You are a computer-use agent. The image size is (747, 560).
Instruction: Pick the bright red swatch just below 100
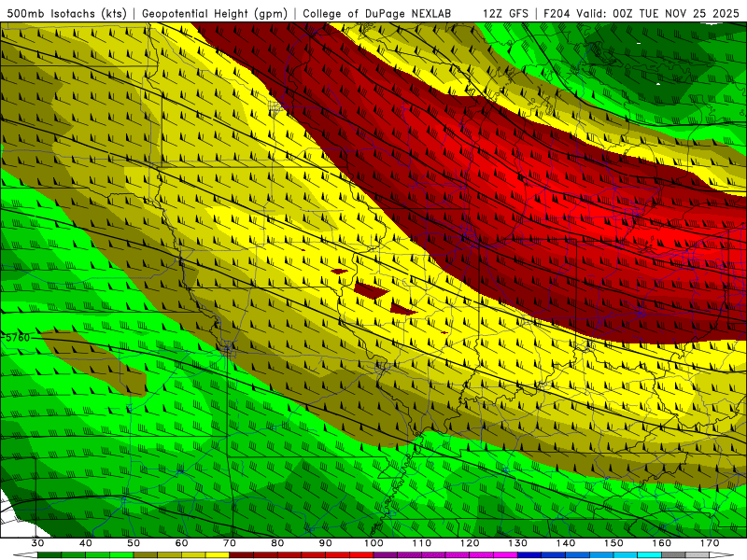coord(361,555)
